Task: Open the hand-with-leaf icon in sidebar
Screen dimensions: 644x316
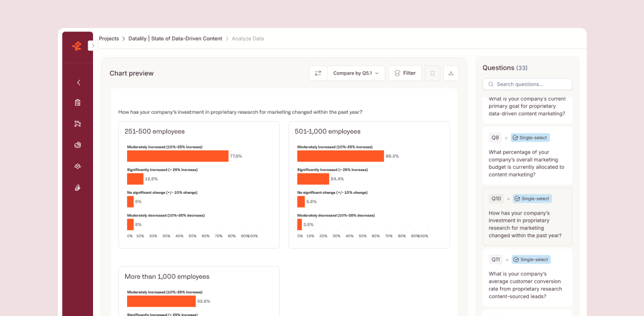Action: pyautogui.click(x=78, y=188)
